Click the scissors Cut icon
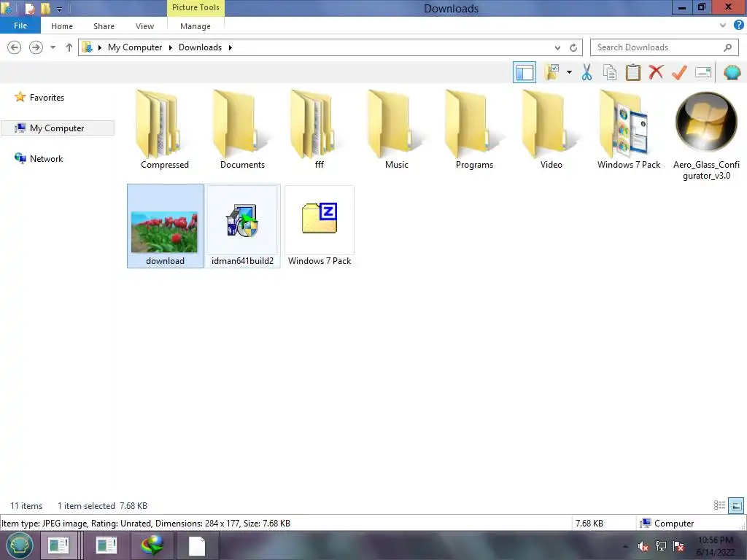 [587, 72]
